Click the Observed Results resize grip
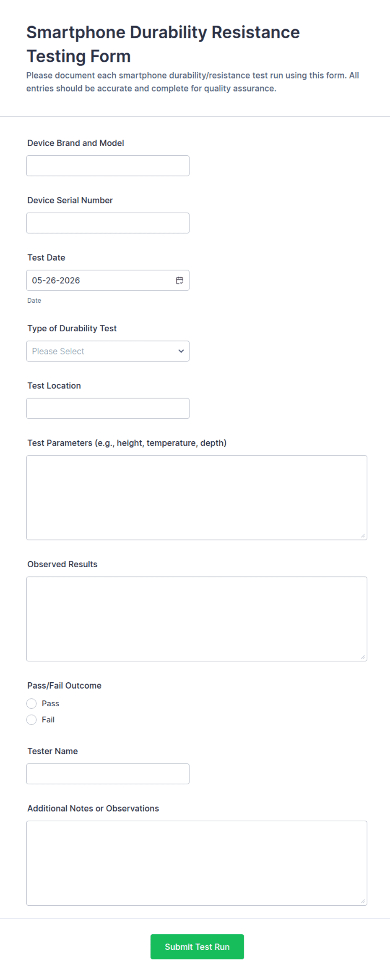390x980 pixels. click(x=363, y=657)
